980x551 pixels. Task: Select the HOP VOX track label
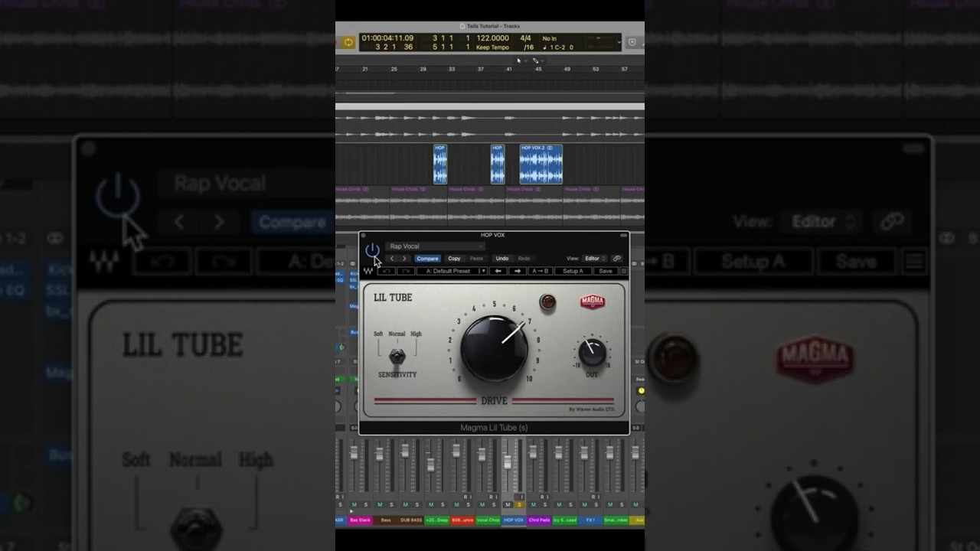[x=514, y=520]
